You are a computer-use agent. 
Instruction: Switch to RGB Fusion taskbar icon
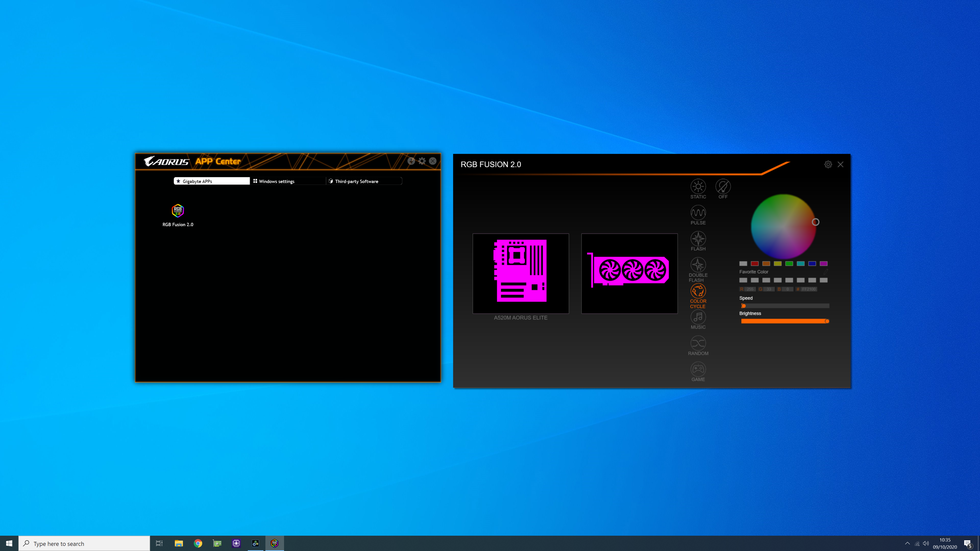pyautogui.click(x=274, y=543)
